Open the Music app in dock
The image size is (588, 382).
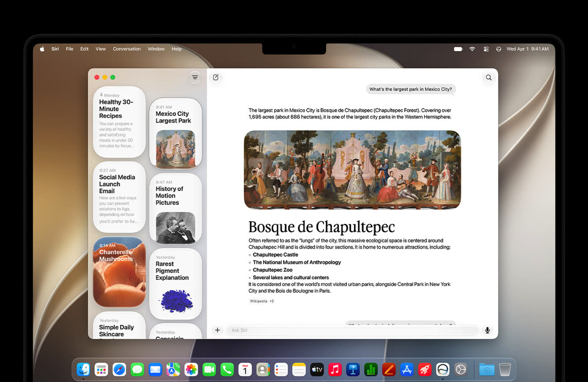point(335,369)
